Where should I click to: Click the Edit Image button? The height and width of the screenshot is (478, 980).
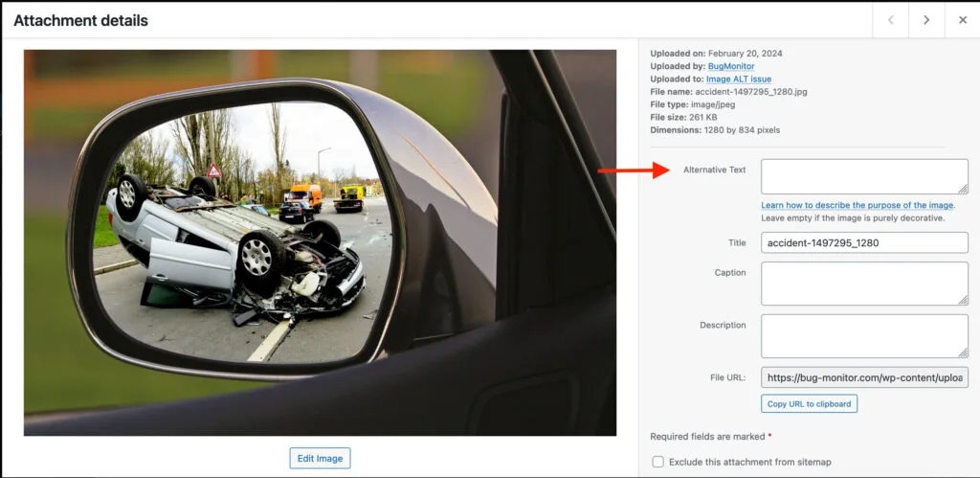coord(320,458)
